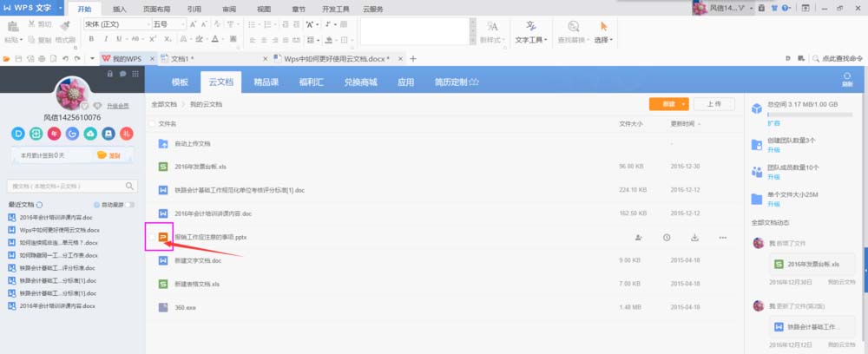Switch to the 插入 ribbon tab
Viewport: 868px width, 354px height.
(x=120, y=9)
